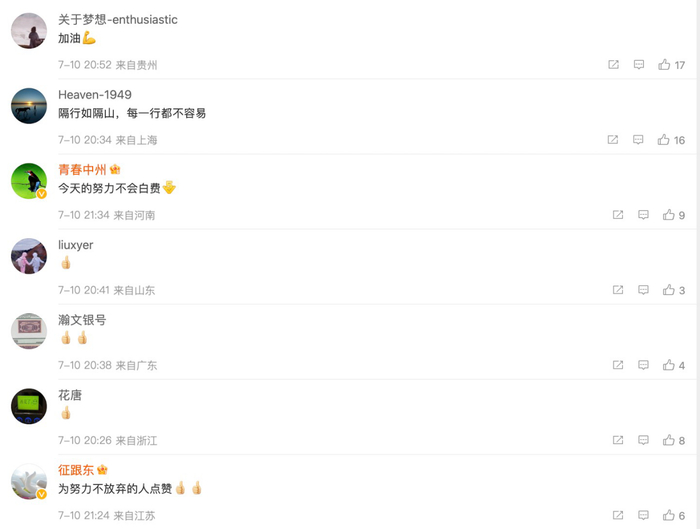Open reply on 瀚文银号's comment

[643, 365]
